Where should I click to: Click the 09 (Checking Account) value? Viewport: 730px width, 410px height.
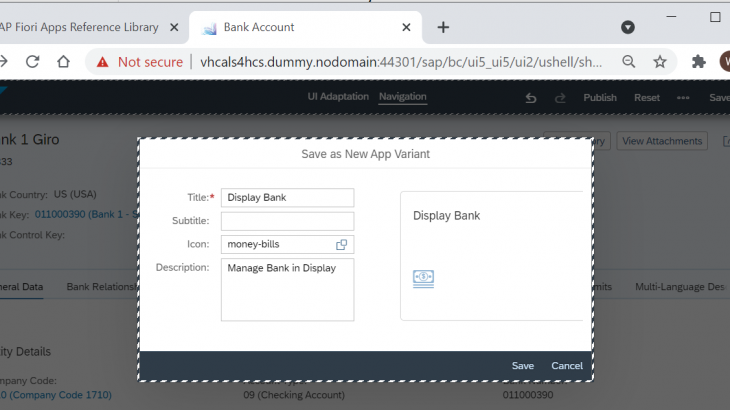click(294, 395)
